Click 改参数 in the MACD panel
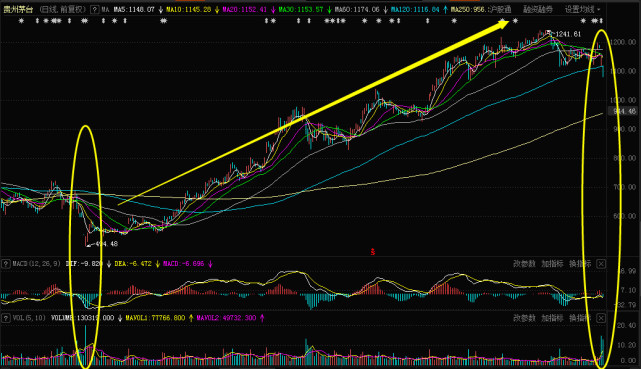 coord(524,264)
